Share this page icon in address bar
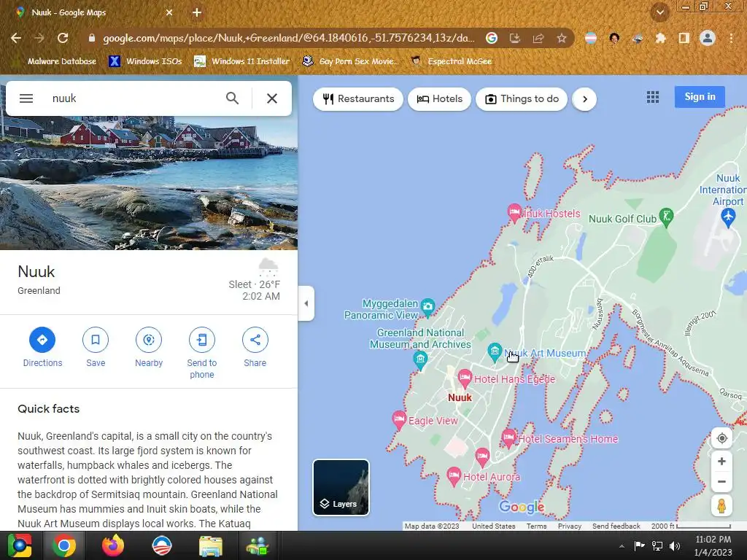 [x=538, y=38]
